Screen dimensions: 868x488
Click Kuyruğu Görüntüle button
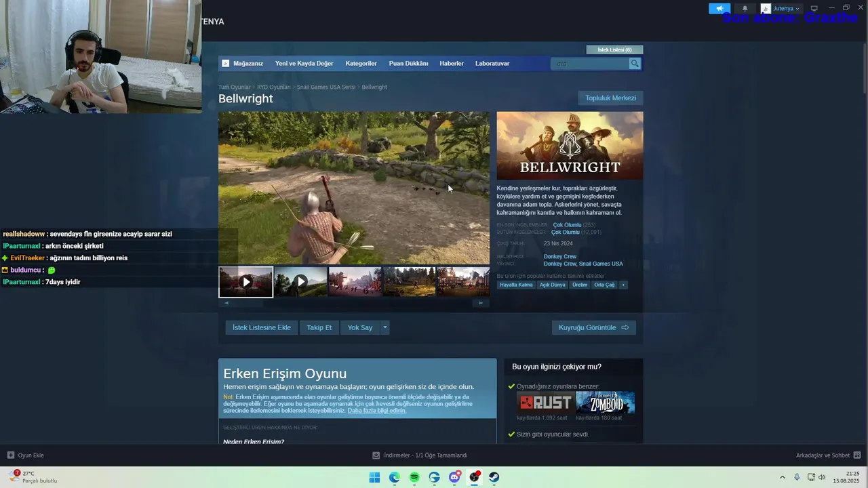594,327
